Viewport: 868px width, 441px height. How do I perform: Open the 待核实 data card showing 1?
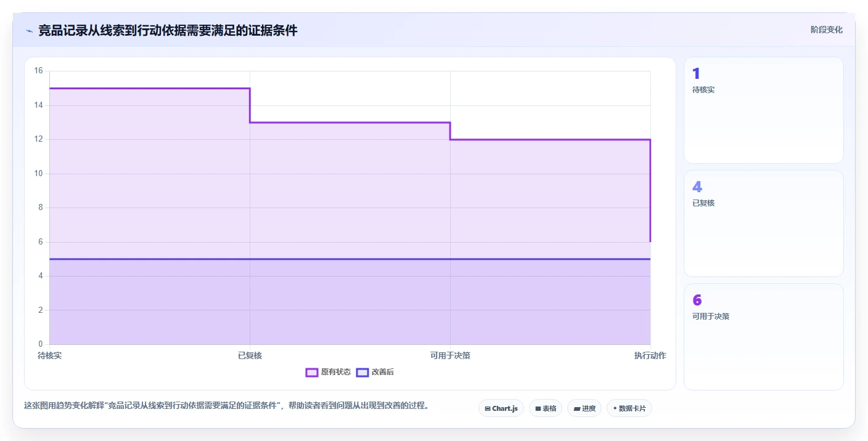tap(763, 110)
